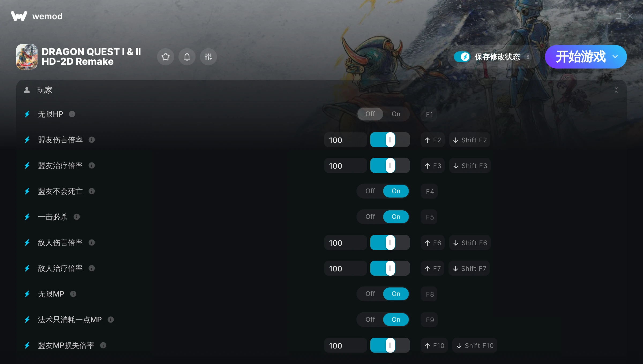
Task: Click 敌人伤害倍率 value input field
Action: (x=345, y=243)
